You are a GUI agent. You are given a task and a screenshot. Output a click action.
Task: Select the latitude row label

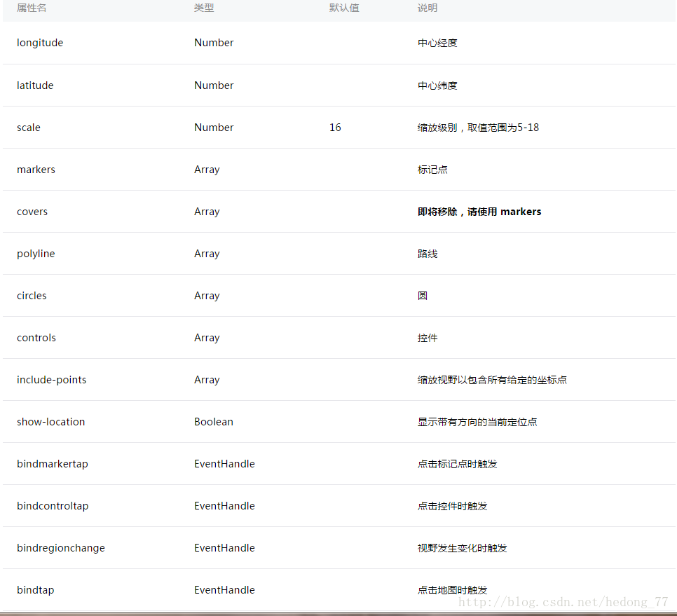35,85
